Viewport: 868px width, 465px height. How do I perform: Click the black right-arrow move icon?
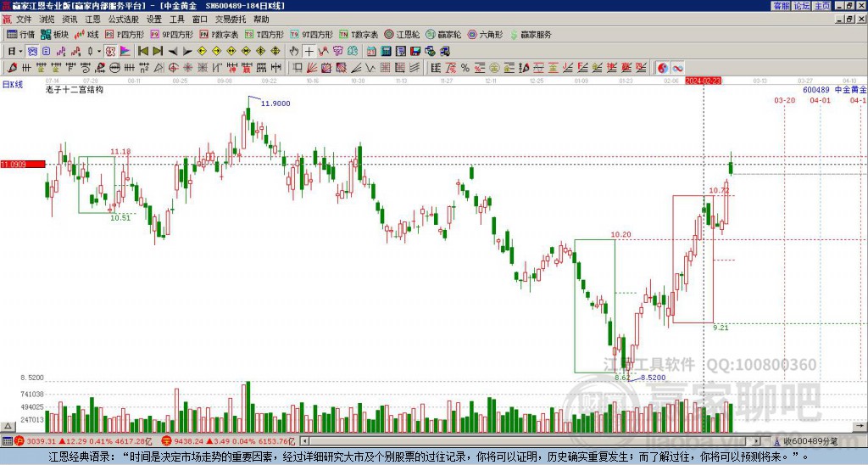187,51
